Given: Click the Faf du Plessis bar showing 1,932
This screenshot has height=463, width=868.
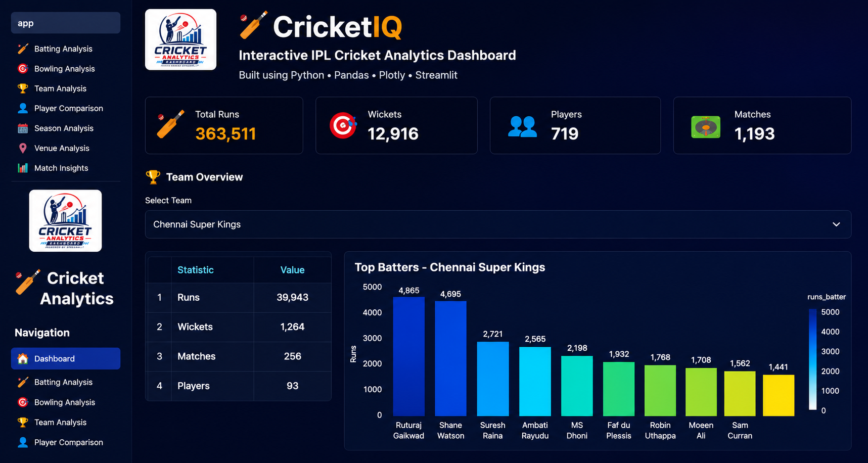Looking at the screenshot, I should [x=619, y=389].
